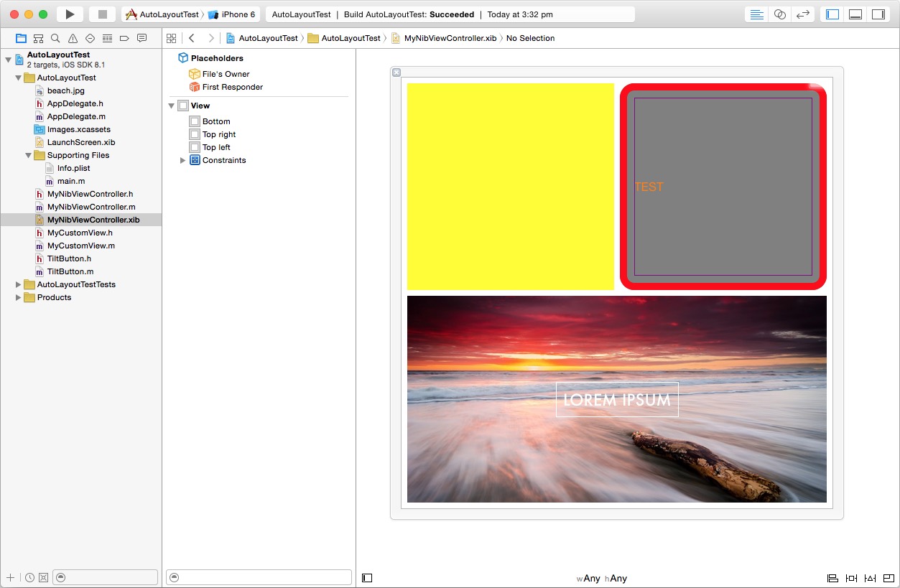Expand the Products folder

[x=19, y=297]
